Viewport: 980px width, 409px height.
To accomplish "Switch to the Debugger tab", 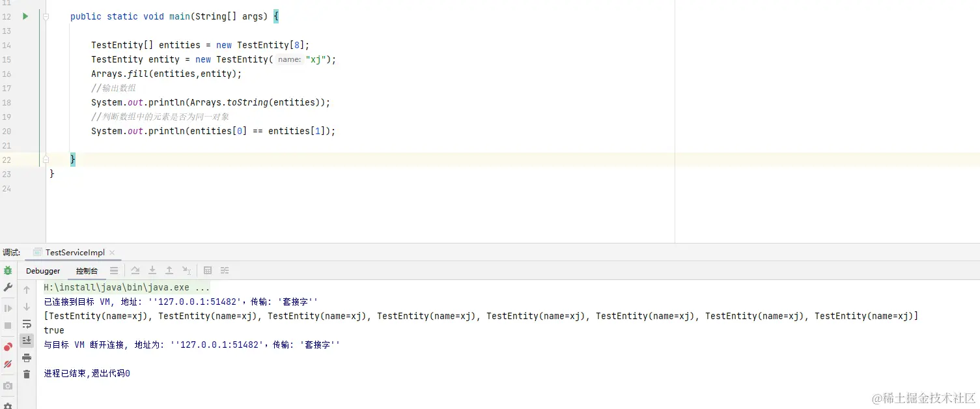I will 42,270.
